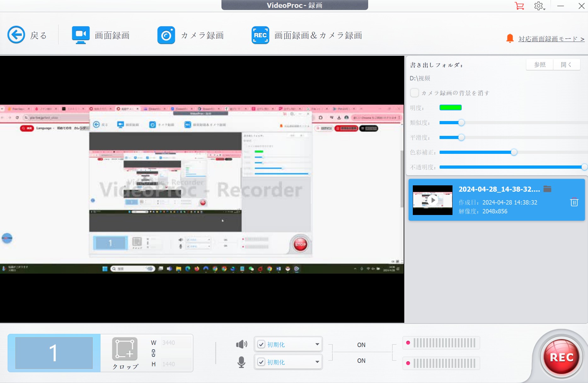Toggle the aspect ratio lock icon

[153, 353]
